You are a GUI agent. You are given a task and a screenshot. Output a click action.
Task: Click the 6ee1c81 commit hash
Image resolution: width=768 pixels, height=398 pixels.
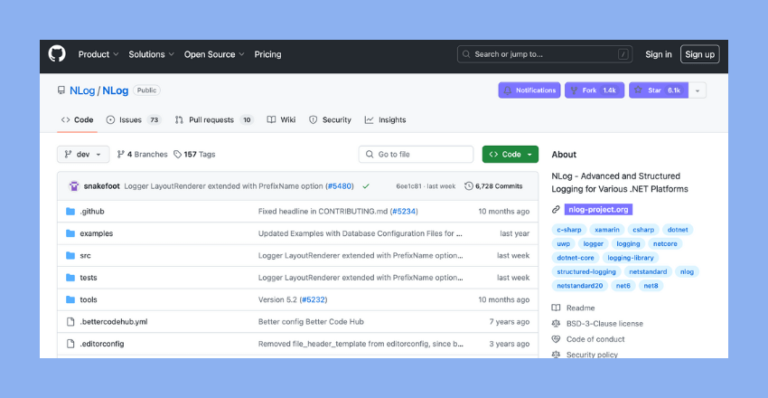(x=408, y=186)
